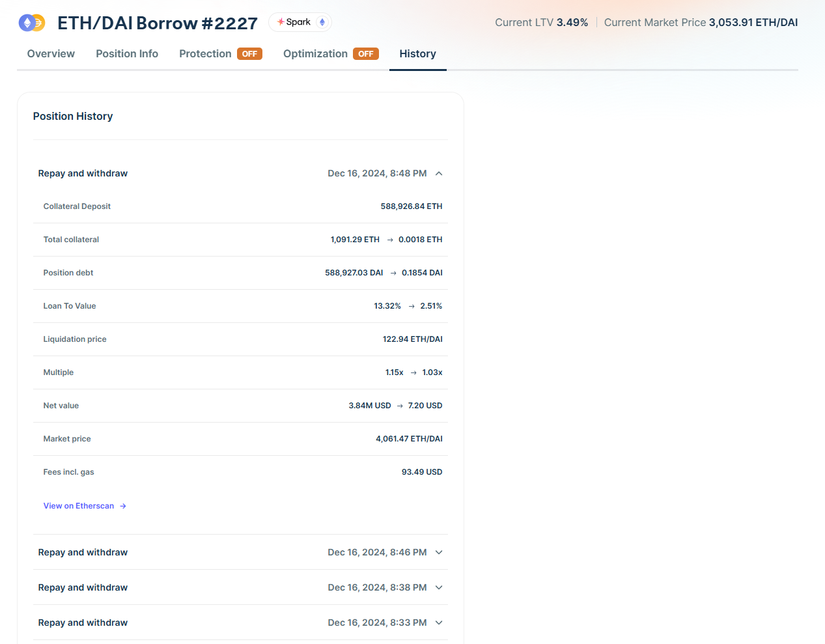
Task: Select the History tab
Action: pyautogui.click(x=417, y=54)
